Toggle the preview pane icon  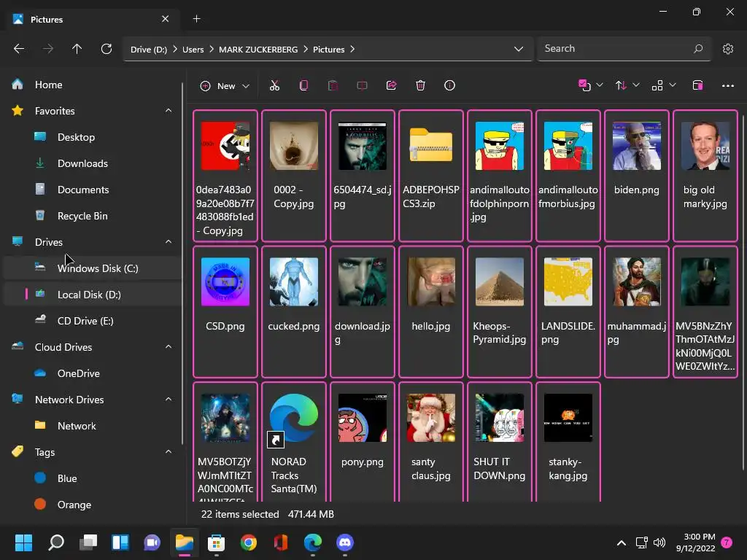697,86
